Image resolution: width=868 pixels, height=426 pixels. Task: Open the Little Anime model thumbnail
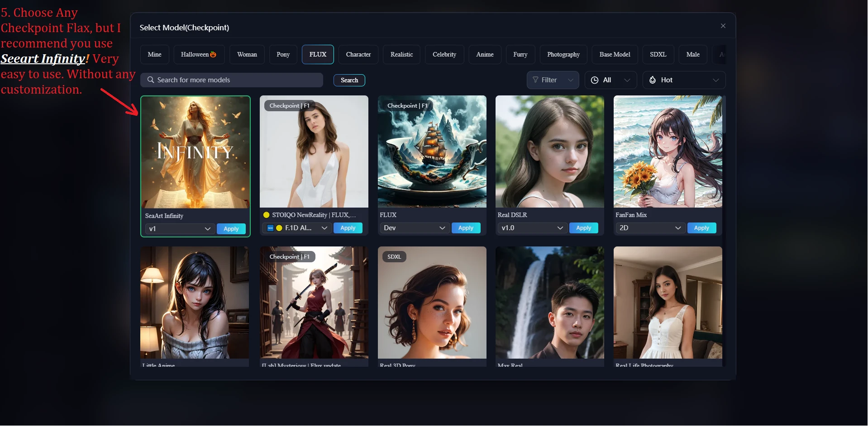point(195,303)
